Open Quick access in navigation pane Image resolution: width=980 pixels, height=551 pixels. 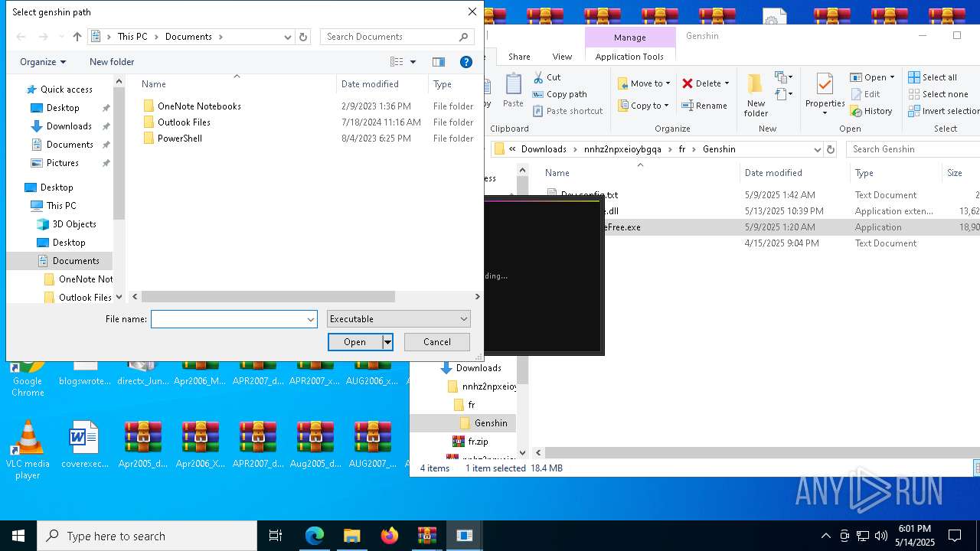coord(66,90)
